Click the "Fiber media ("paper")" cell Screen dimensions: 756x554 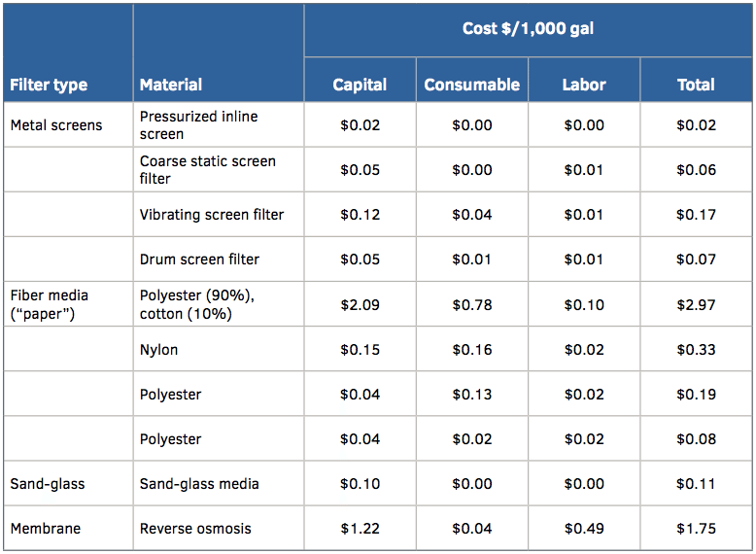coord(50,304)
